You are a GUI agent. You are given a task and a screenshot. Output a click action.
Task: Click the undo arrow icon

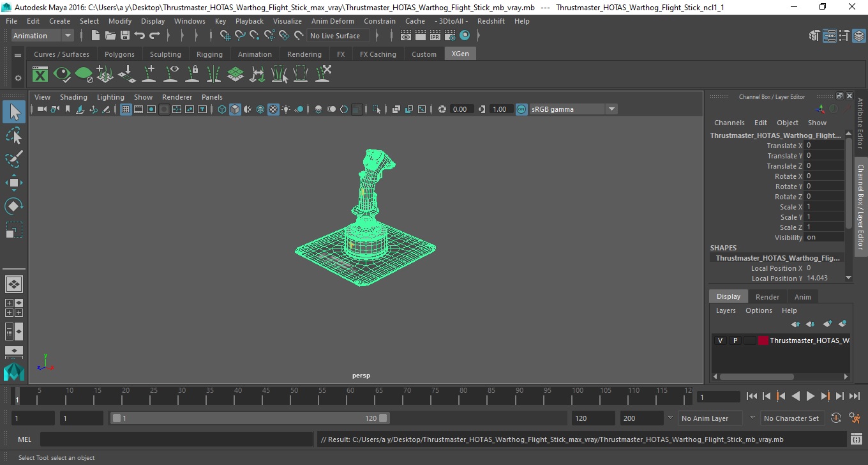(140, 36)
